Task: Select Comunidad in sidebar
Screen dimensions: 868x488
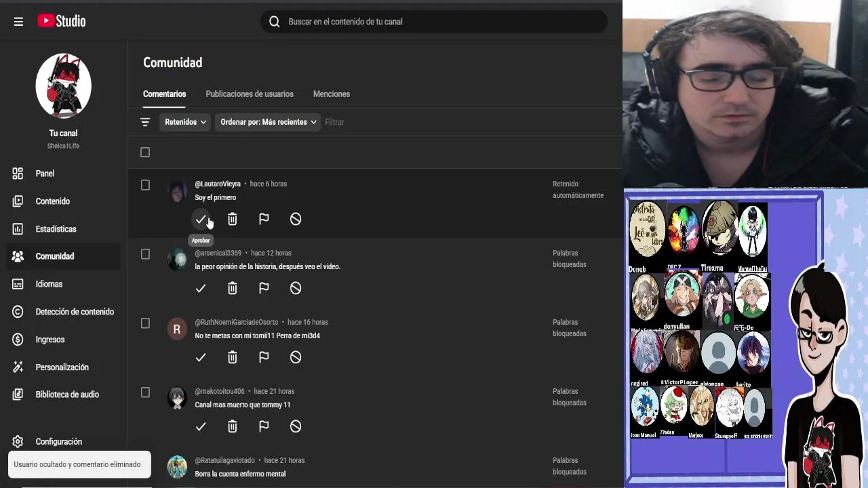Action: coord(63,256)
